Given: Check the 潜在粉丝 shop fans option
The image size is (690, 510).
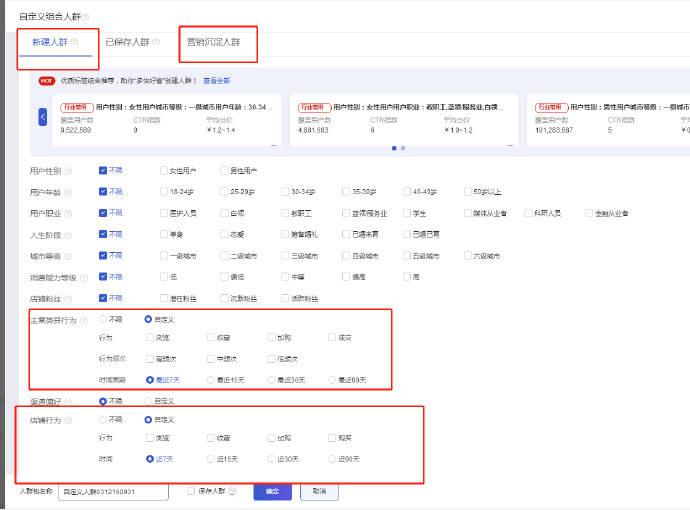Looking at the screenshot, I should [164, 298].
